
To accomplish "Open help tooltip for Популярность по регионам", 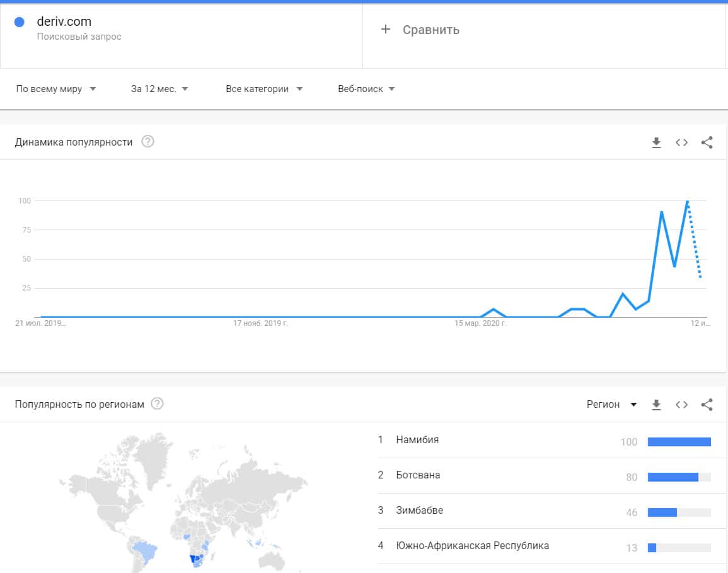I will tap(158, 404).
